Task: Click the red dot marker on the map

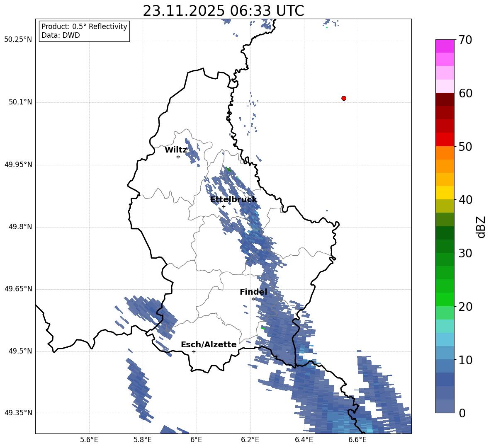Action: point(343,98)
